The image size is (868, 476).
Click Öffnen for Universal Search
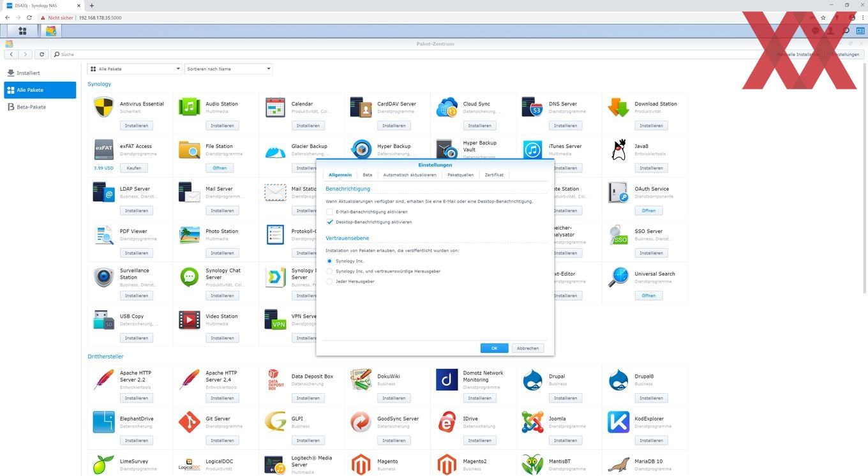click(x=648, y=295)
